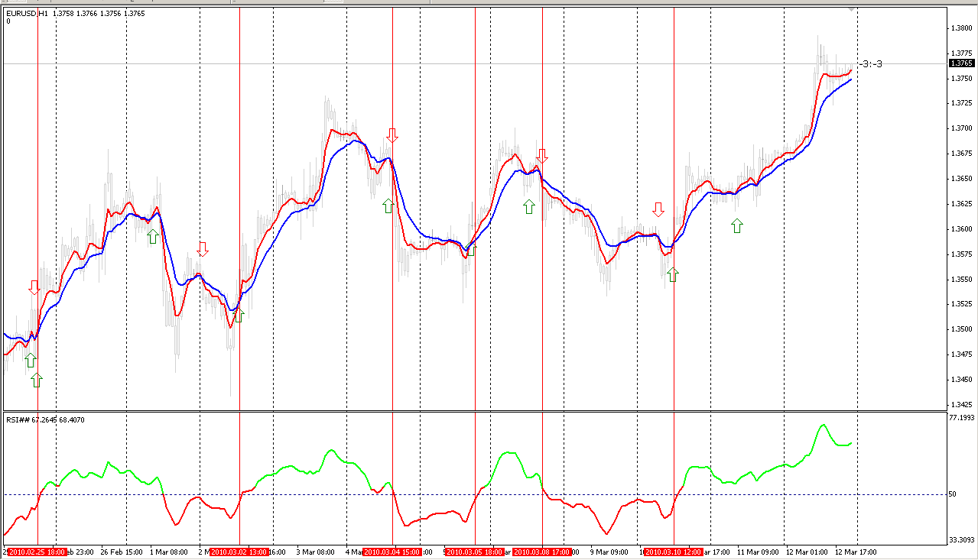Click the 2010.03.02 13:00 red date label

(x=239, y=552)
